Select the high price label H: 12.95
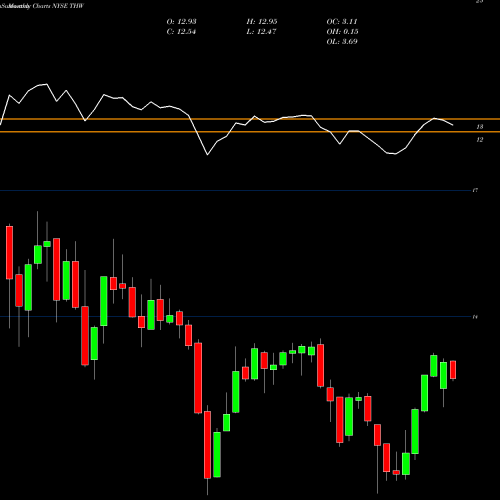 point(262,22)
